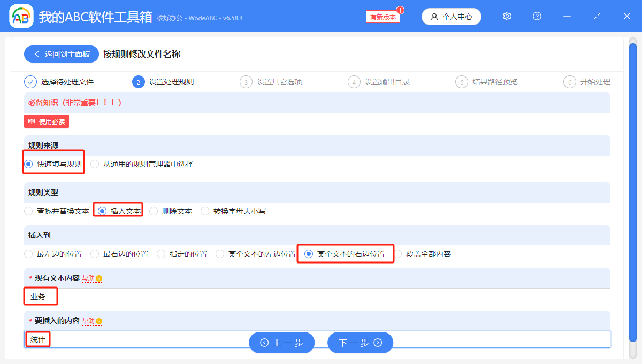Open the help question-mark icon in the title bar
The image size is (642, 364).
(537, 16)
